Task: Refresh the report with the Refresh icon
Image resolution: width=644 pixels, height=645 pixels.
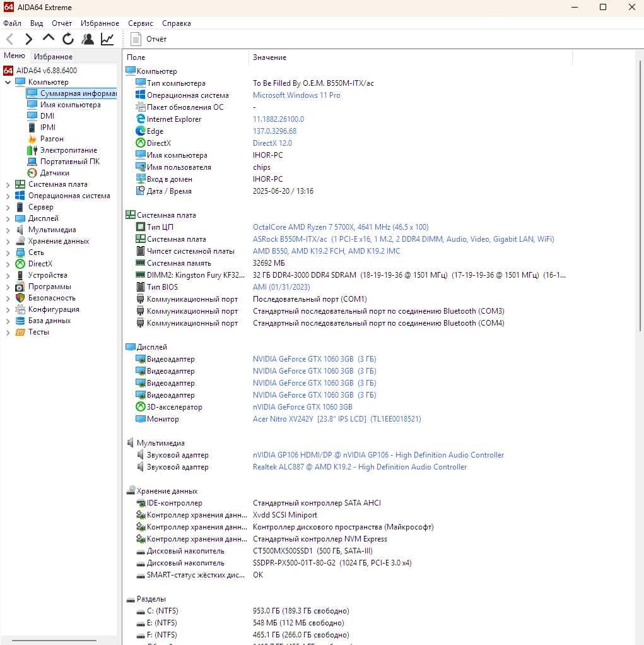Action: pos(68,39)
